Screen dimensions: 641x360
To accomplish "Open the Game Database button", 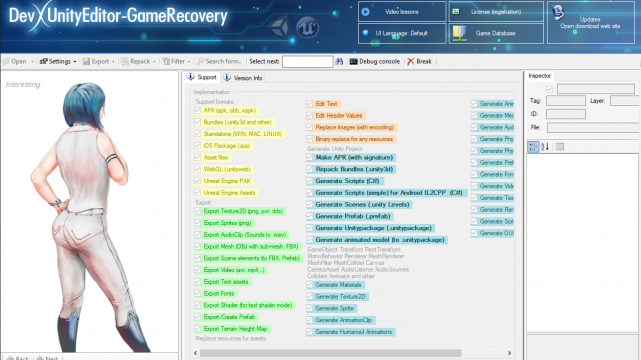I will click(496, 33).
